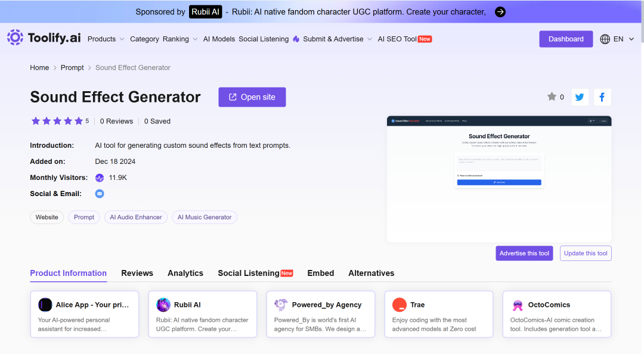Click 0 Reviews text
The width and height of the screenshot is (644, 354).
(x=117, y=121)
